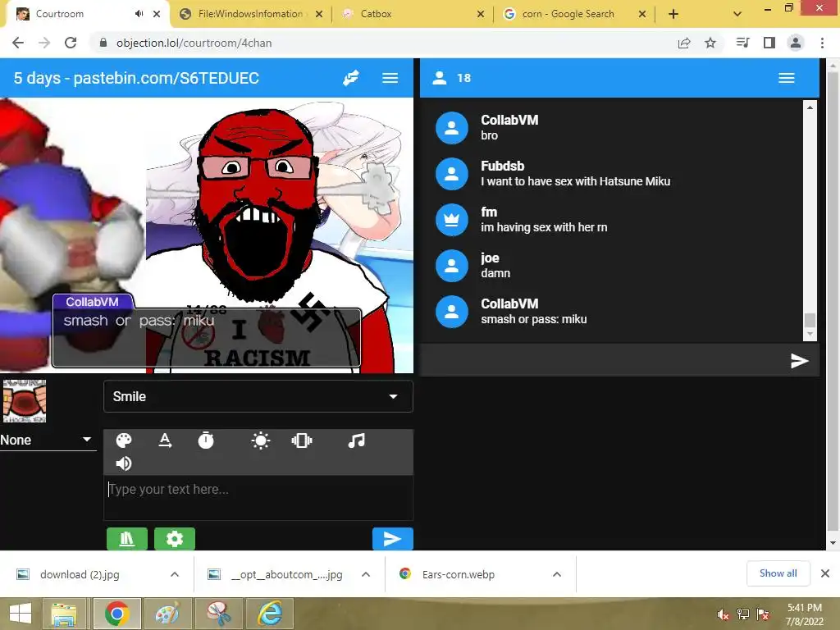Viewport: 840px width, 630px height.
Task: Open the Chrome profile icon
Action: point(796,43)
